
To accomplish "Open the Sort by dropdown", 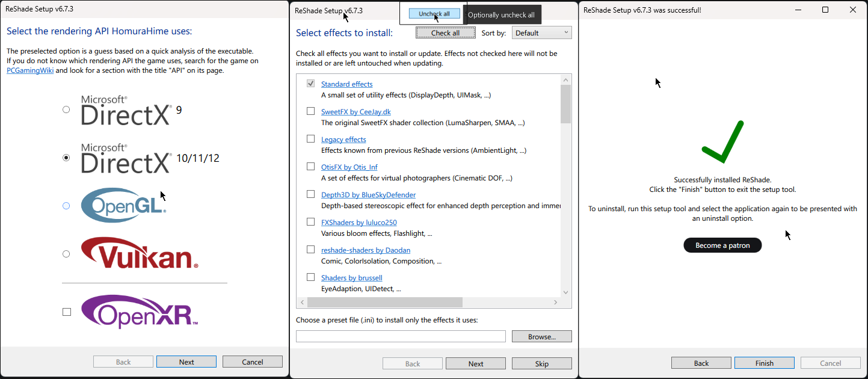I will coord(542,33).
